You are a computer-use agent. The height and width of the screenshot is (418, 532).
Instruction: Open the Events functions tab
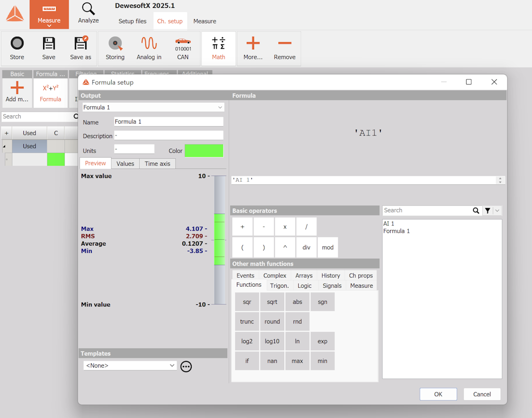click(245, 276)
